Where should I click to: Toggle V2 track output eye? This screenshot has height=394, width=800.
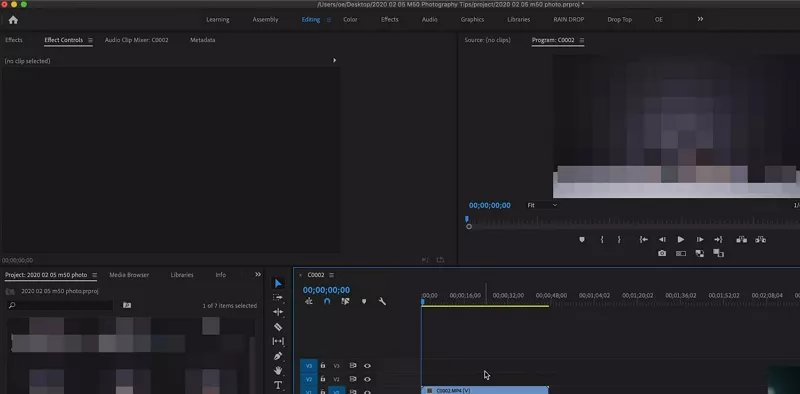tap(367, 379)
